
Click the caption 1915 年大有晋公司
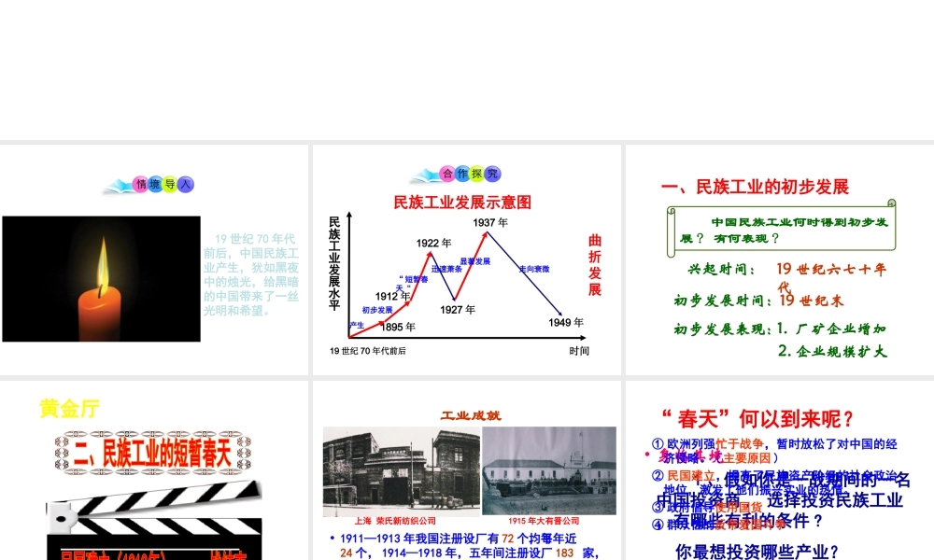pos(544,521)
